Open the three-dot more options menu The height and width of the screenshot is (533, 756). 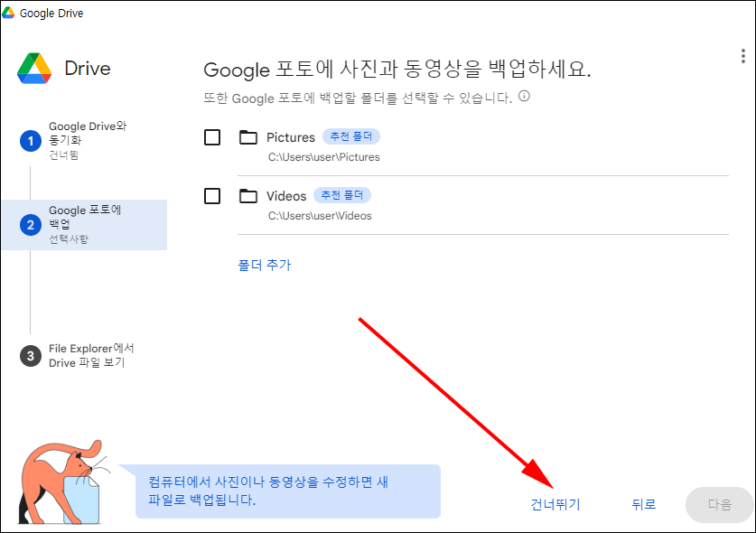pos(743,56)
